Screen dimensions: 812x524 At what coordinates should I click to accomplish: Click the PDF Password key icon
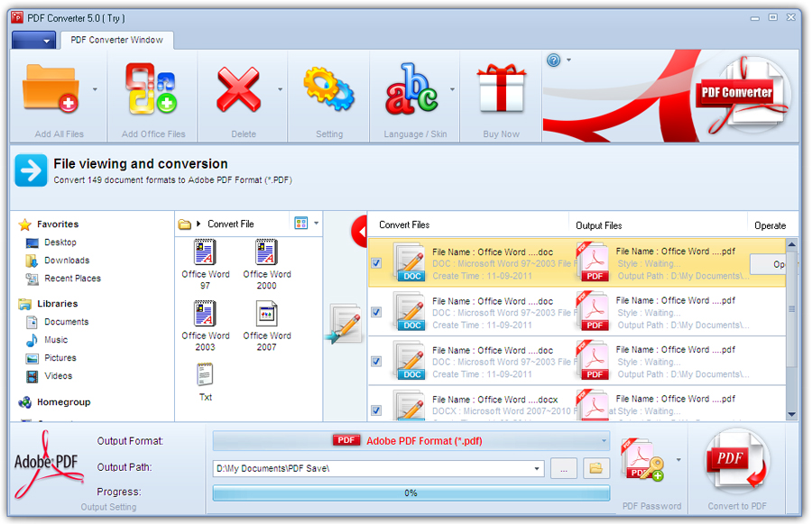(x=642, y=460)
